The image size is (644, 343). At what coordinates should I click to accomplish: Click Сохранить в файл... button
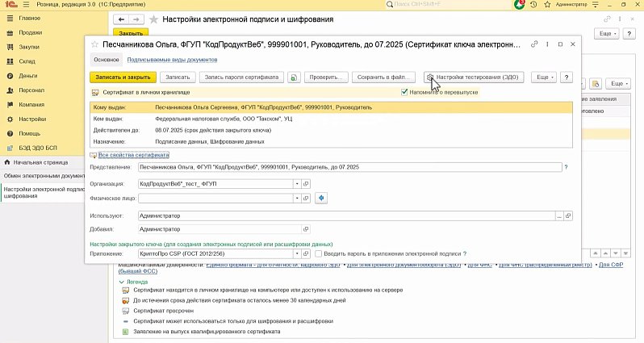tap(383, 77)
